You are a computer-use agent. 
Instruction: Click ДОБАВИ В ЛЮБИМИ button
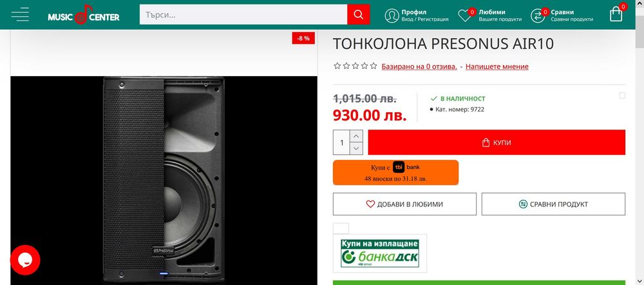(x=404, y=204)
